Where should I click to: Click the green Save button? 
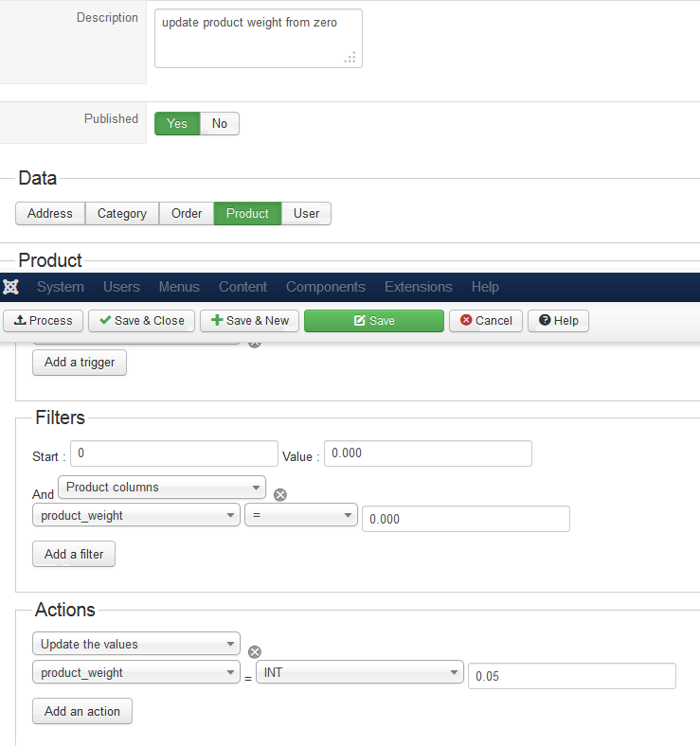(x=373, y=321)
